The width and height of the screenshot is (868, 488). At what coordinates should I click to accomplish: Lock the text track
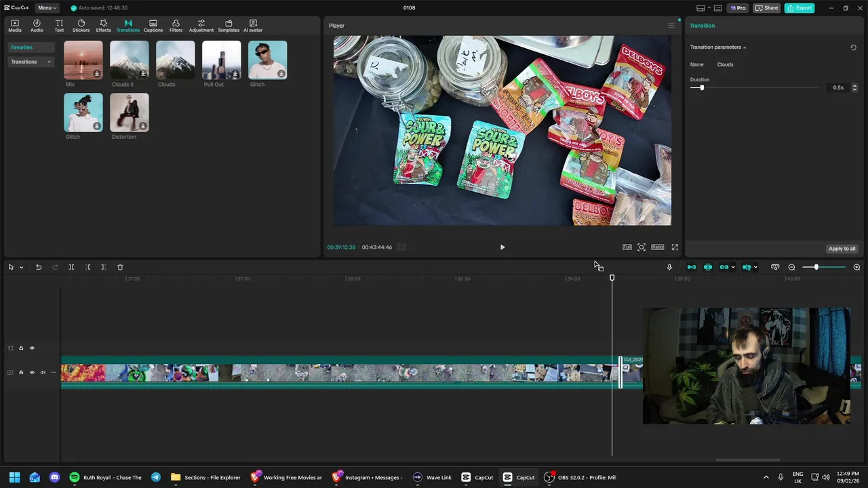[x=21, y=348]
